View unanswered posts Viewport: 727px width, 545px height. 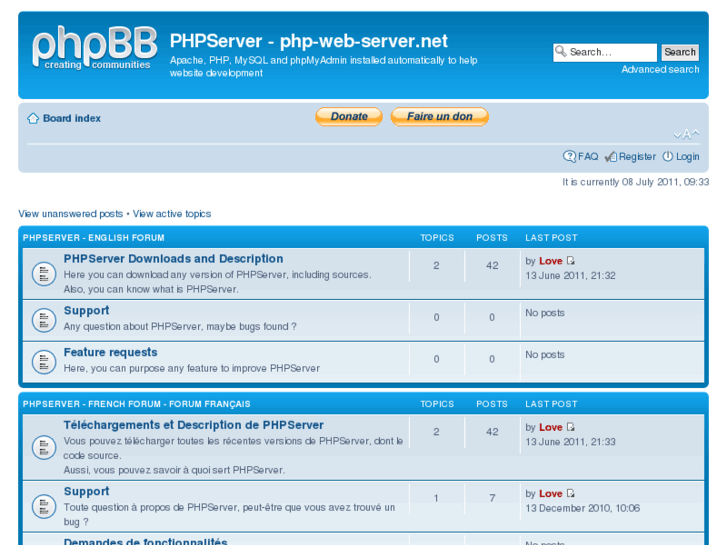click(70, 214)
